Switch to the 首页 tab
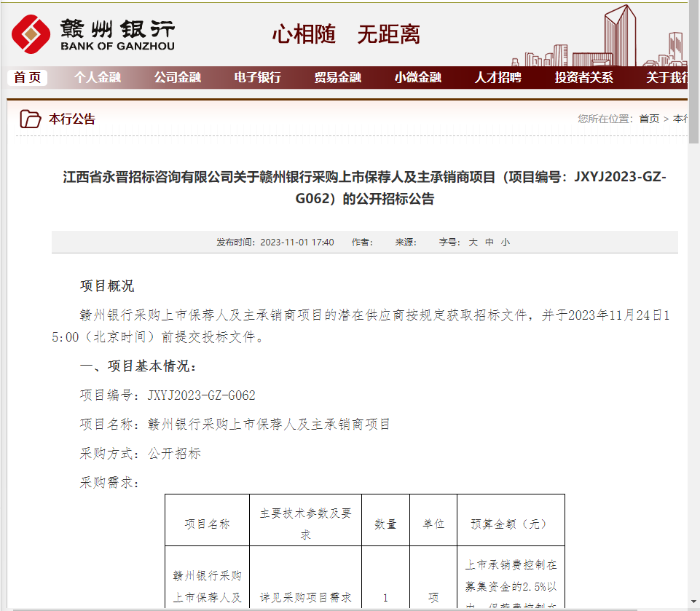Screen dimensions: 700x611 (26, 79)
